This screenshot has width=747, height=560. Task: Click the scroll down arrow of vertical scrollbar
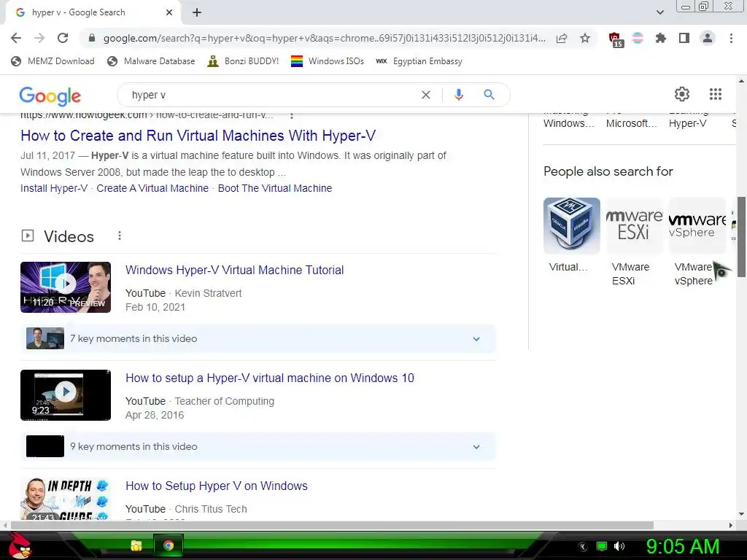click(x=741, y=514)
